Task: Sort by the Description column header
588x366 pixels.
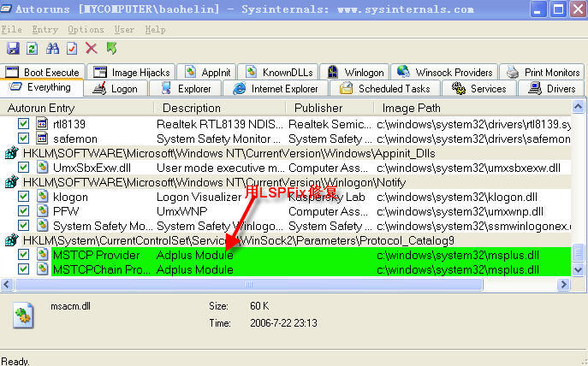Action: click(x=220, y=108)
